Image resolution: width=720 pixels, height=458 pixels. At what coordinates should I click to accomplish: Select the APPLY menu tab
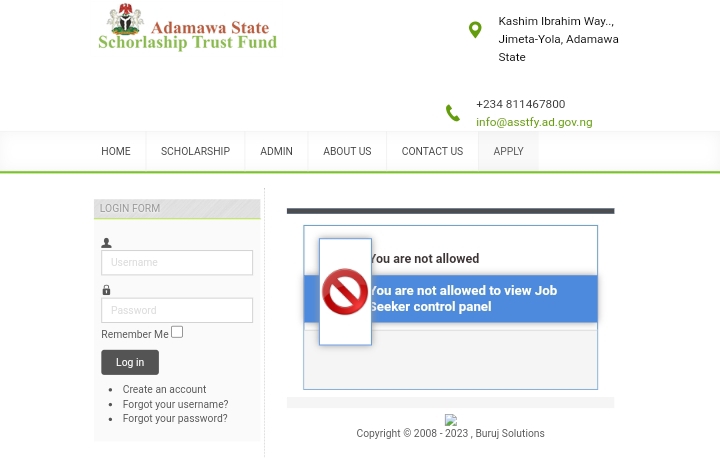508,151
